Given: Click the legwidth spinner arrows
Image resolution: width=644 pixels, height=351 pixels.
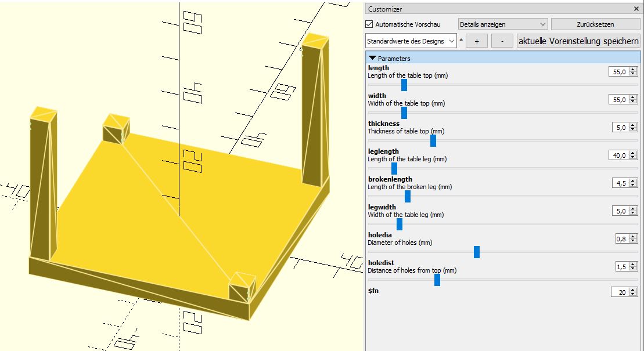Looking at the screenshot, I should [633, 211].
